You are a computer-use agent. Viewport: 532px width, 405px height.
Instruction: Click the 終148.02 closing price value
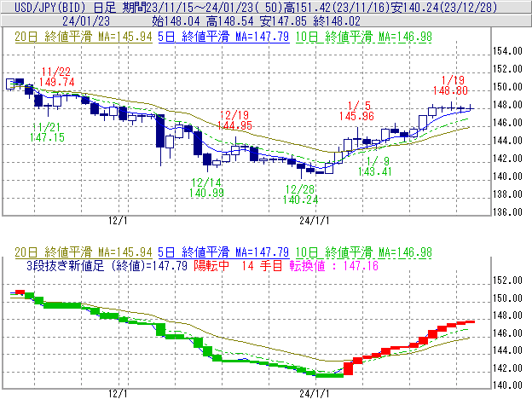click(337, 21)
